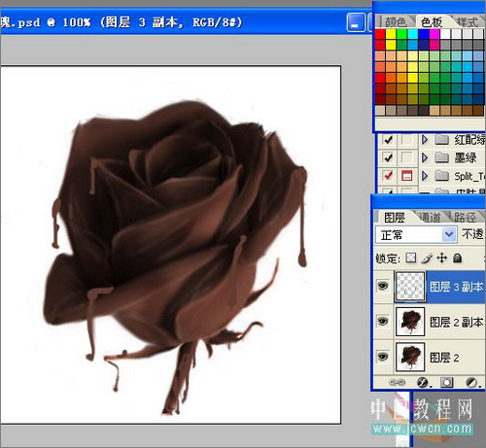This screenshot has width=486, height=448.
Task: Expand the 红配绿 action set
Action: click(425, 140)
